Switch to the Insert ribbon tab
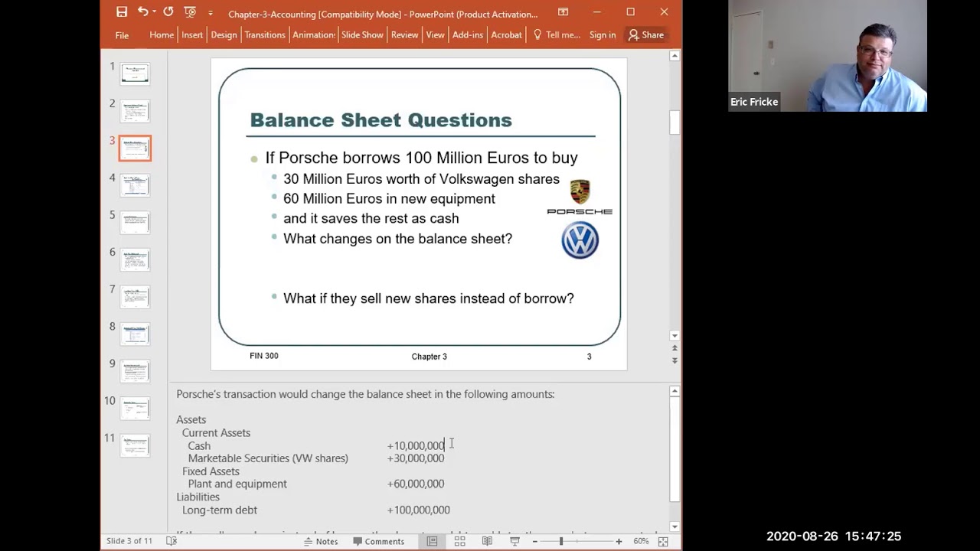 (x=192, y=35)
